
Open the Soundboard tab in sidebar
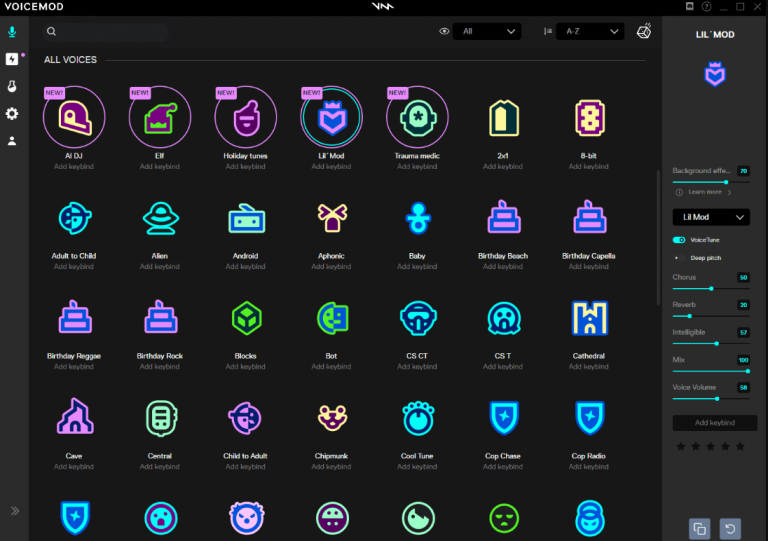pos(12,60)
